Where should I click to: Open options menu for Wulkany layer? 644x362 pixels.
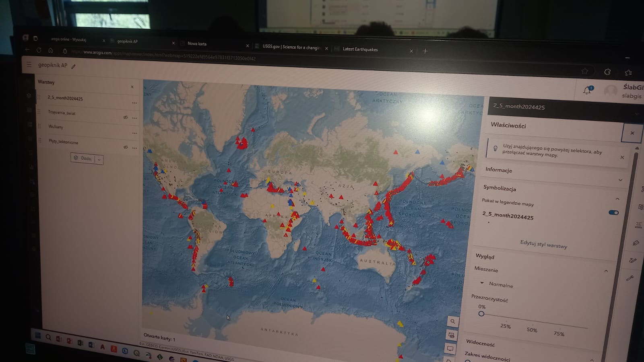[134, 133]
